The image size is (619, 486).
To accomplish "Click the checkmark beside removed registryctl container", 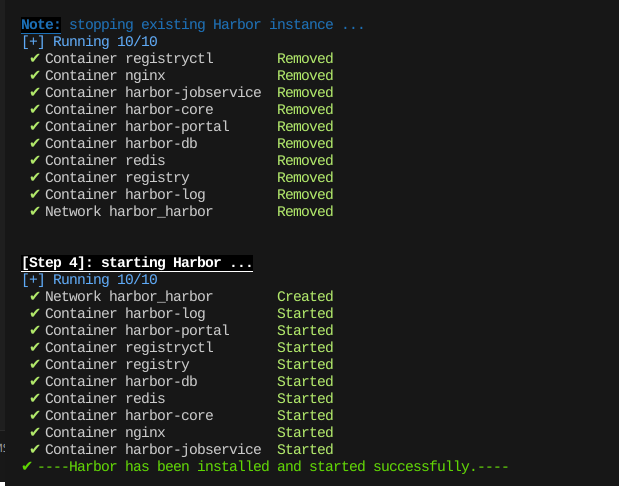I will 35,59.
